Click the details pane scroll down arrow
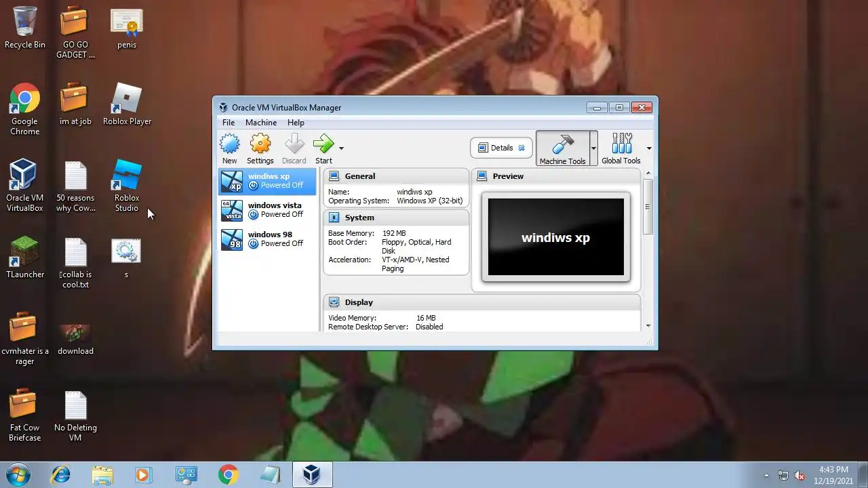This screenshot has height=488, width=868. coord(648,326)
